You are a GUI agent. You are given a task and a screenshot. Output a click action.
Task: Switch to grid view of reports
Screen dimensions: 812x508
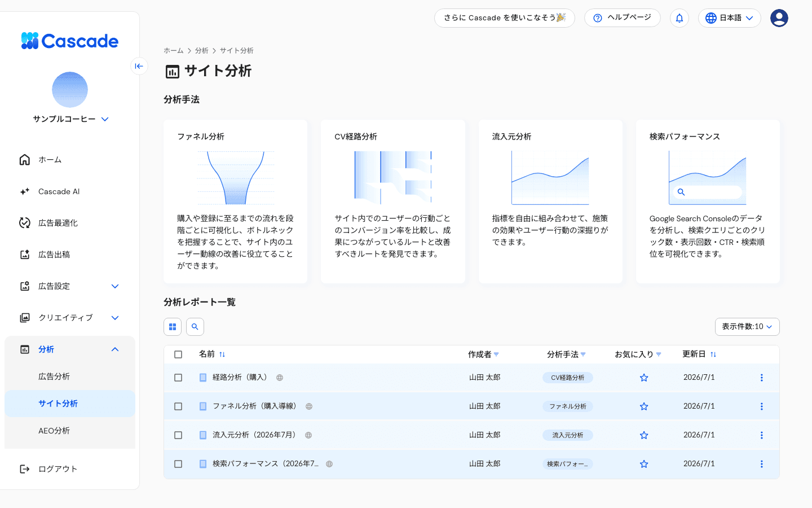pyautogui.click(x=173, y=327)
